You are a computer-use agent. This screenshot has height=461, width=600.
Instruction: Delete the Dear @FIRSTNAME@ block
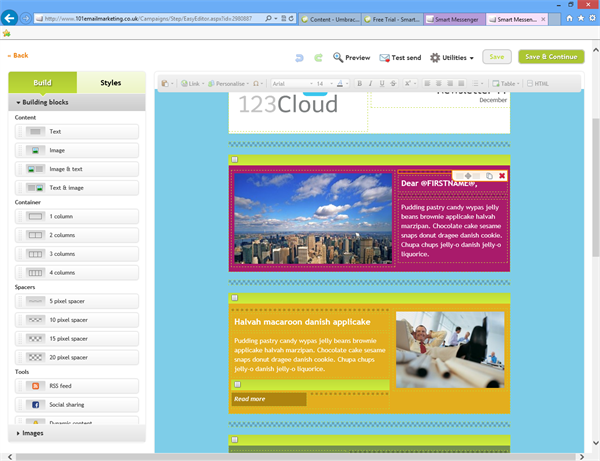pos(502,176)
